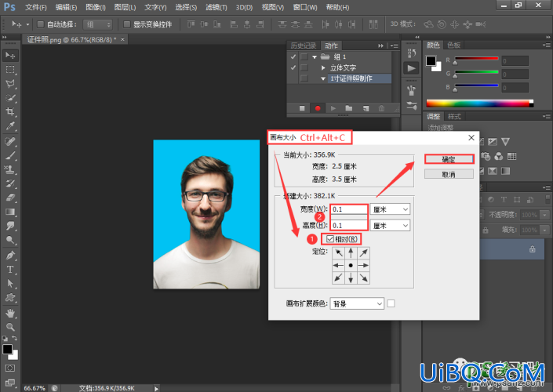Image resolution: width=553 pixels, height=392 pixels.
Task: Select the Clone Stamp tool
Action: point(10,169)
